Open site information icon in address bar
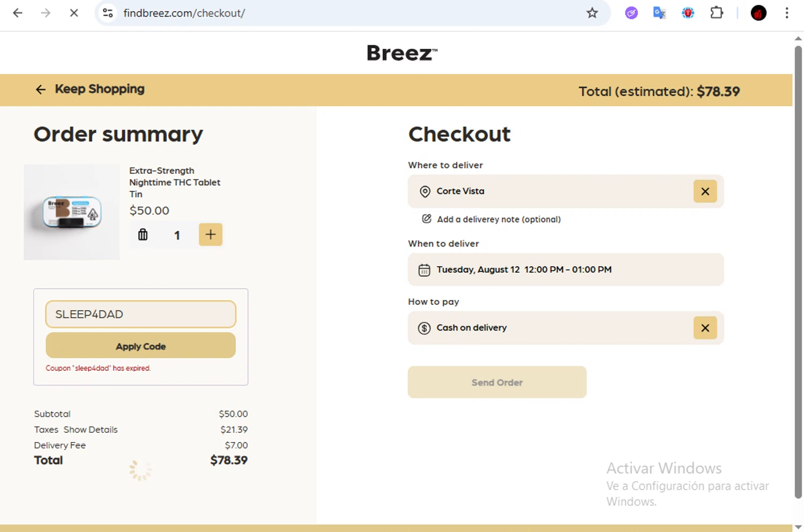 click(108, 13)
